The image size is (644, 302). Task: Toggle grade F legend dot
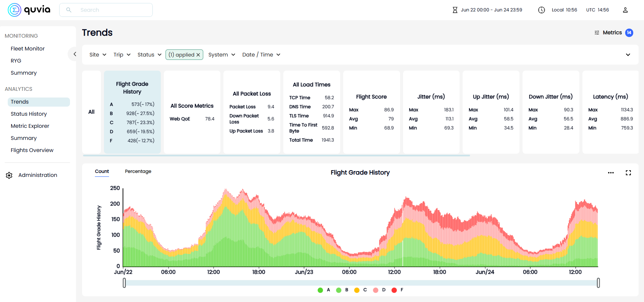[x=394, y=290]
